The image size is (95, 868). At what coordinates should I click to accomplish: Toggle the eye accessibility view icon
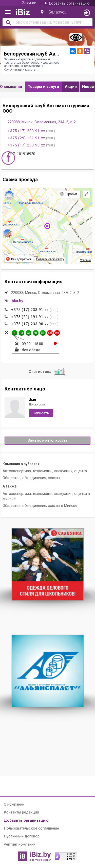[x=76, y=37]
